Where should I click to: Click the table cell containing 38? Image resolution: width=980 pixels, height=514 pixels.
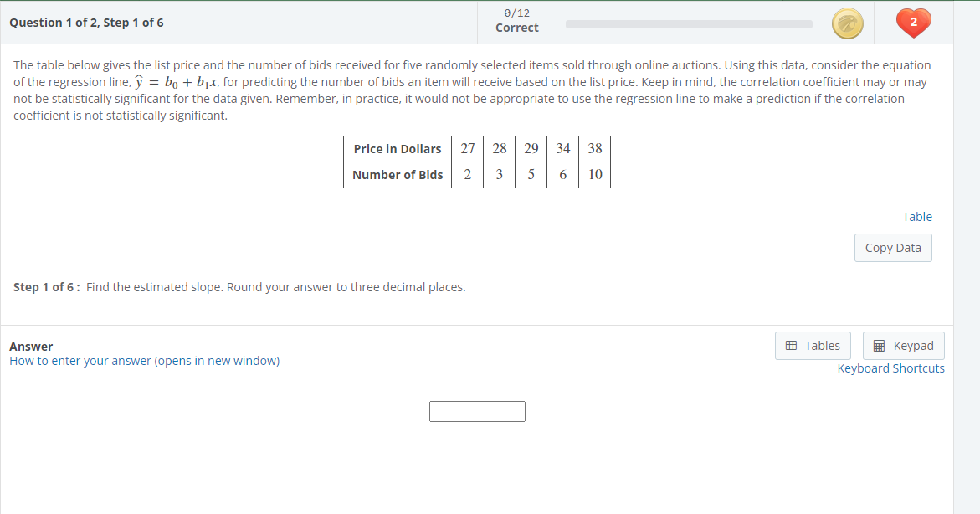tap(594, 148)
